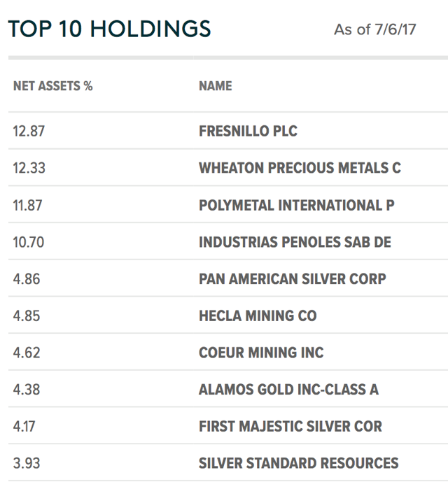Viewport: 448px width, 489px height.
Task: Click INDUSTRIAS PENOLES SAB DE name
Action: (295, 242)
